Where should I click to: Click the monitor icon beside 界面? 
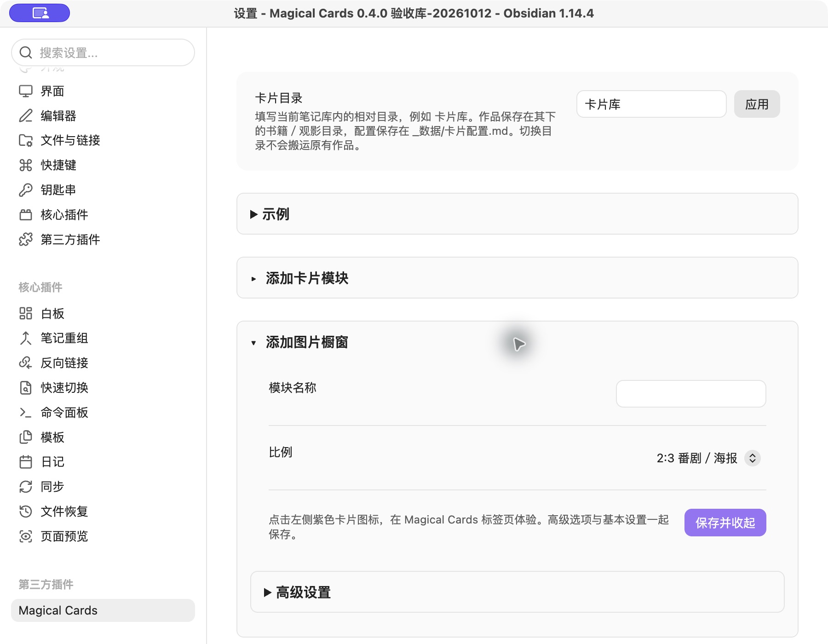(x=26, y=91)
